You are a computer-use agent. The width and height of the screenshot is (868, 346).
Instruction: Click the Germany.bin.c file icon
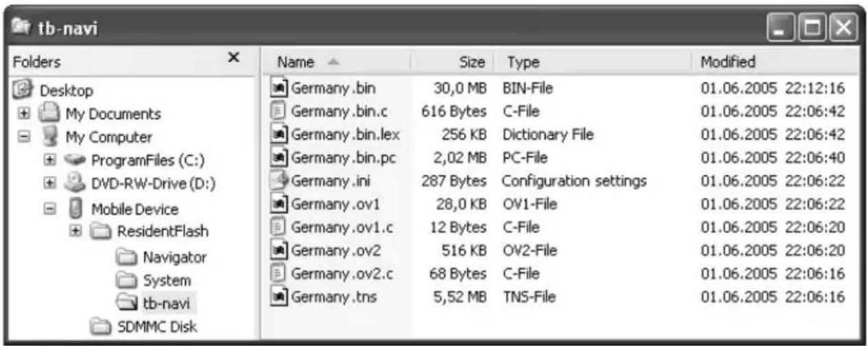point(281,112)
